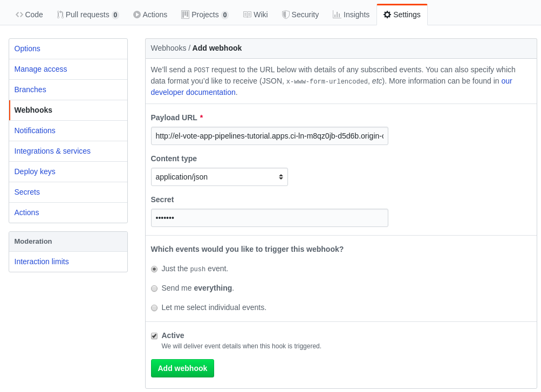Click the Projects board icon
The image size is (541, 392).
pyautogui.click(x=186, y=15)
